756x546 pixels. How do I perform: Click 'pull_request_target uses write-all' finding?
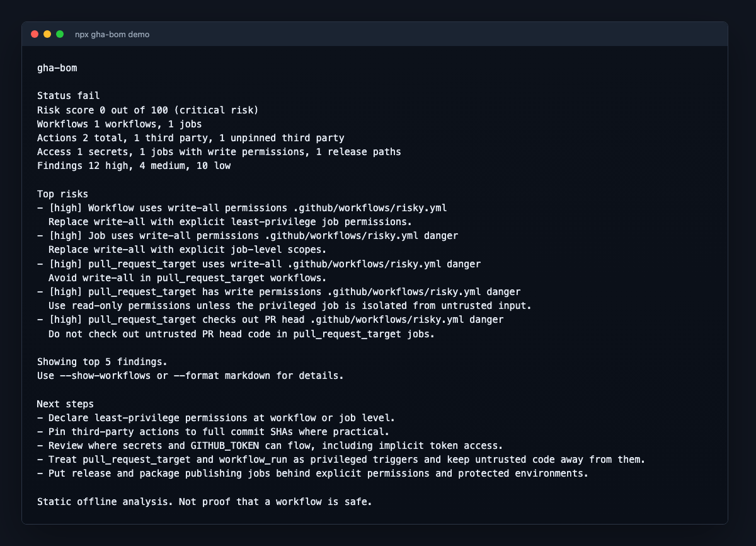click(x=259, y=264)
